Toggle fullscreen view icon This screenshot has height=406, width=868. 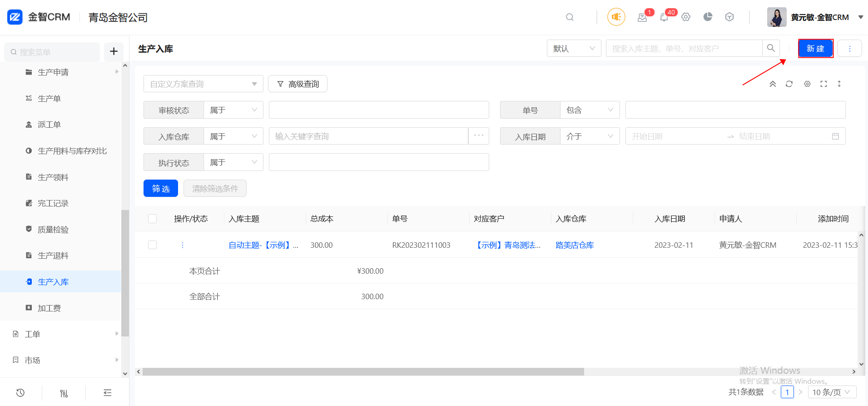click(x=823, y=84)
